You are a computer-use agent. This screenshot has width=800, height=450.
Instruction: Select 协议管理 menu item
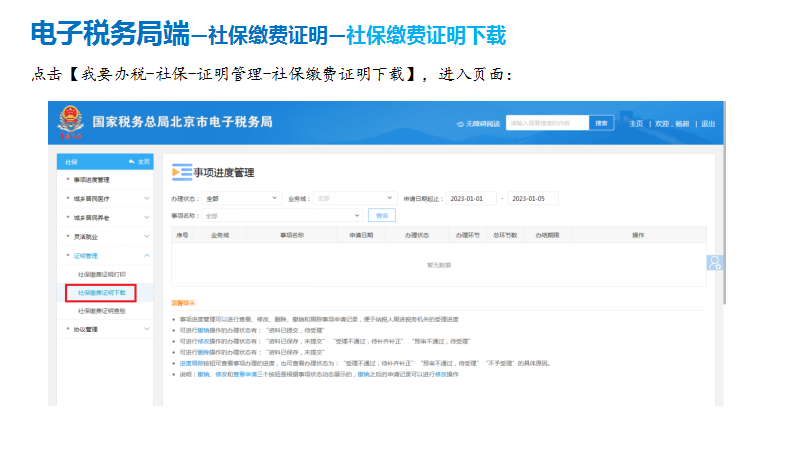[x=86, y=330]
